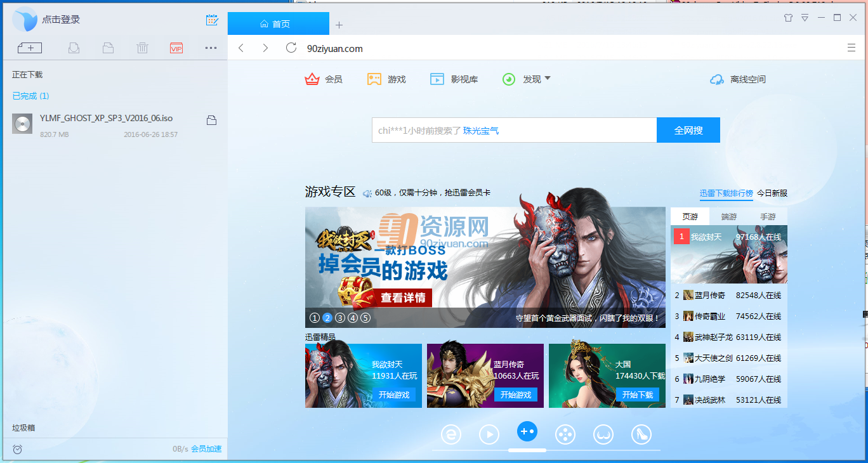Open 武神赵子龙 ranked 4 in list
Image resolution: width=868 pixels, height=463 pixels.
click(729, 337)
